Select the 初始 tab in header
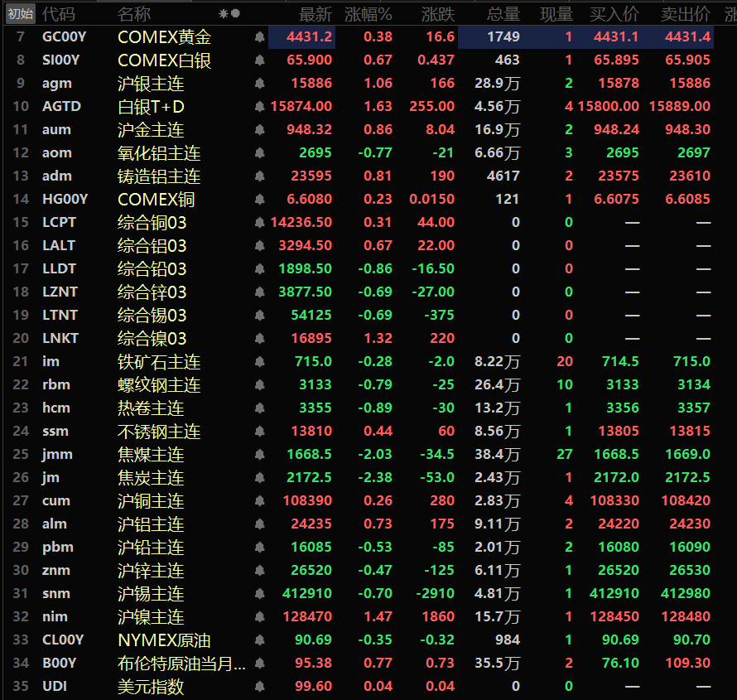Viewport: 737px width, 700px height. tap(21, 13)
